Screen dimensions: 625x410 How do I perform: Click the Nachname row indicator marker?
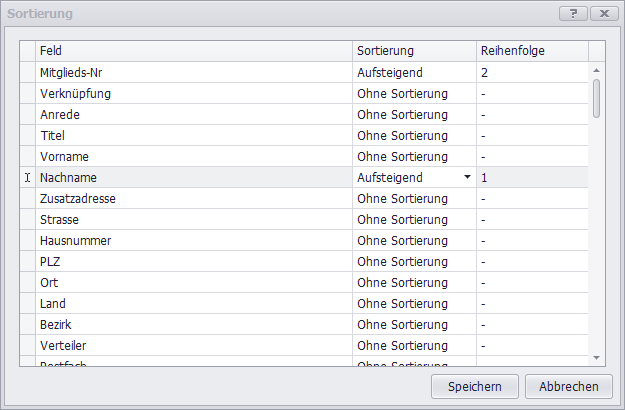[27, 177]
